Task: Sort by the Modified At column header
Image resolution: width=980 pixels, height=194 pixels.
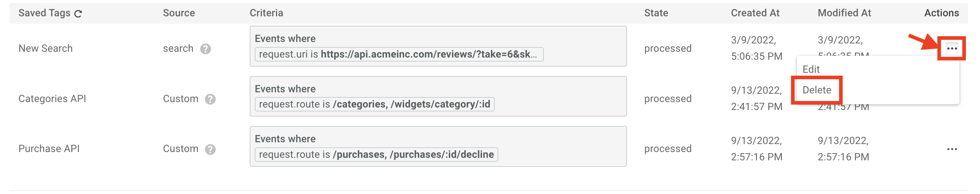Action: click(x=844, y=13)
